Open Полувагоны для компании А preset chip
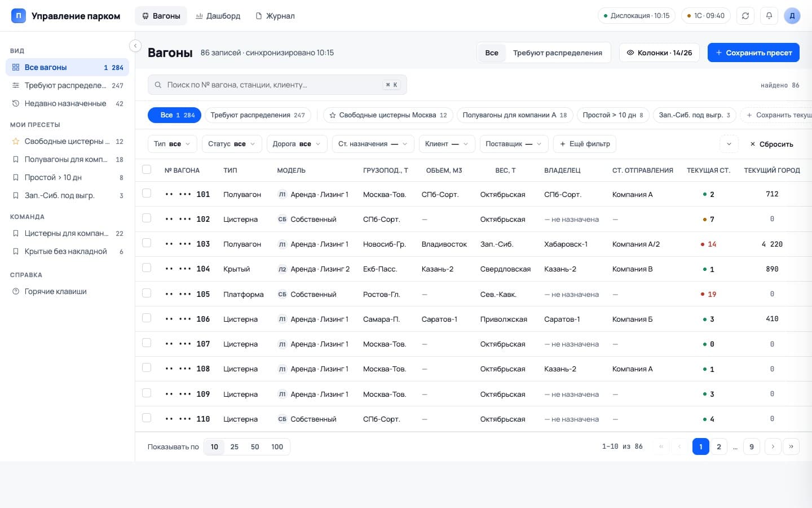 (515, 115)
